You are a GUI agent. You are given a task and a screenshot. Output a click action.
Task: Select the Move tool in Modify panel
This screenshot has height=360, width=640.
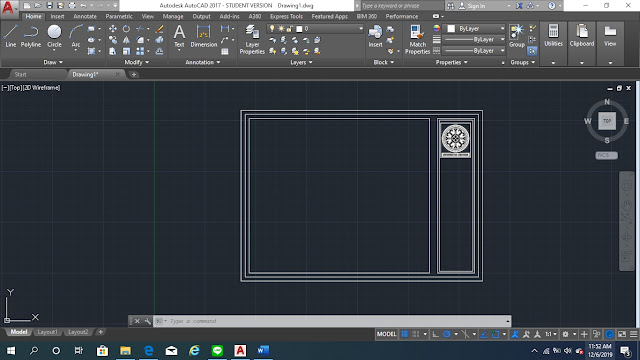tap(113, 29)
